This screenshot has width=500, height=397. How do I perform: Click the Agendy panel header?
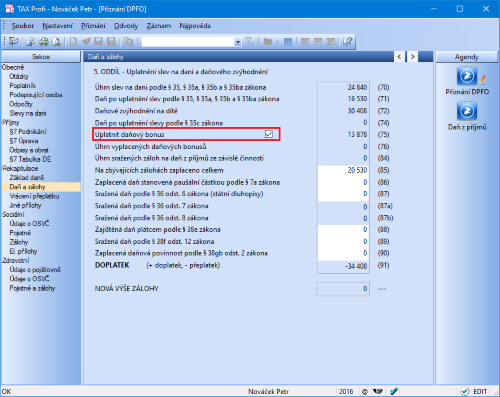pyautogui.click(x=467, y=57)
